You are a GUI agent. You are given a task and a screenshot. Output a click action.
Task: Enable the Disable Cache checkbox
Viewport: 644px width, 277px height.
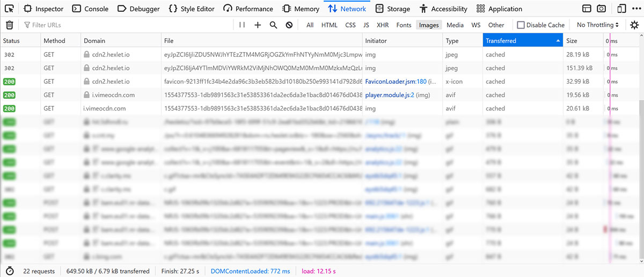click(x=521, y=25)
